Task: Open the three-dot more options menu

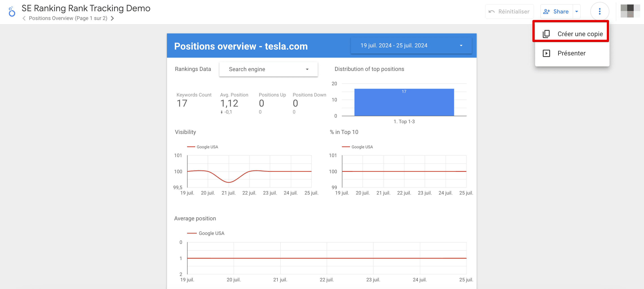Action: [599, 11]
